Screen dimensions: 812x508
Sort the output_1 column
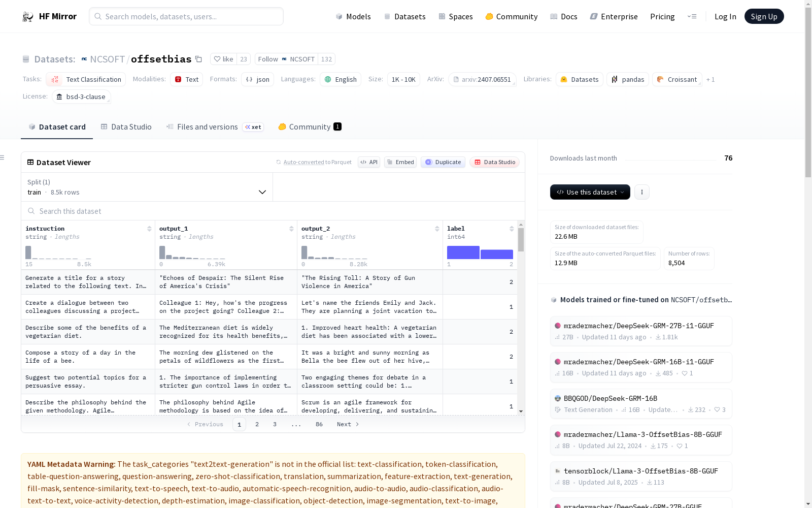pos(291,229)
